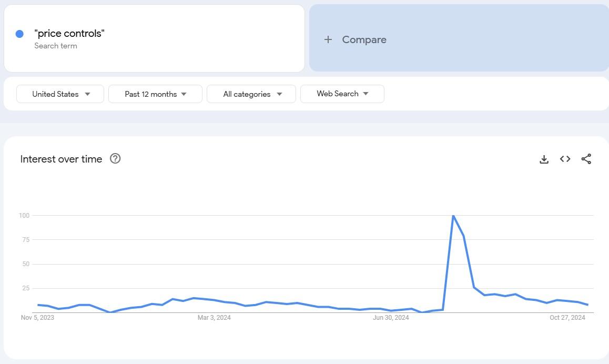Expand the All categories dropdown
609x364 pixels.
click(x=251, y=94)
